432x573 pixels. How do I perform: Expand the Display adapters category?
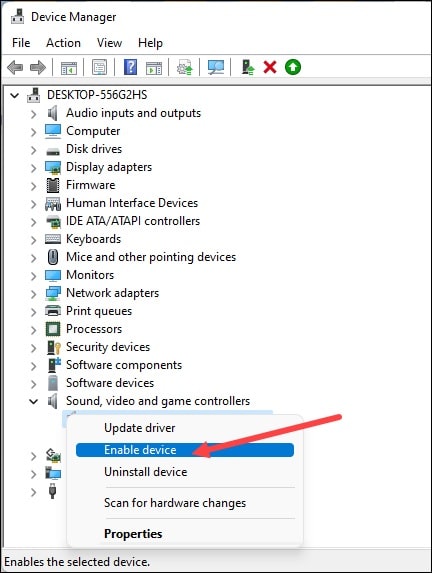pyautogui.click(x=33, y=168)
